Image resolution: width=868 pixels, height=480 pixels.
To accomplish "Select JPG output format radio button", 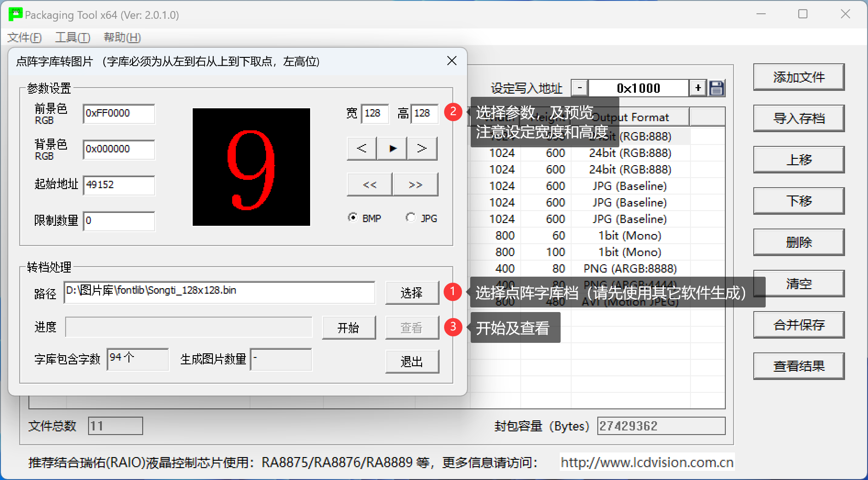I will (411, 218).
